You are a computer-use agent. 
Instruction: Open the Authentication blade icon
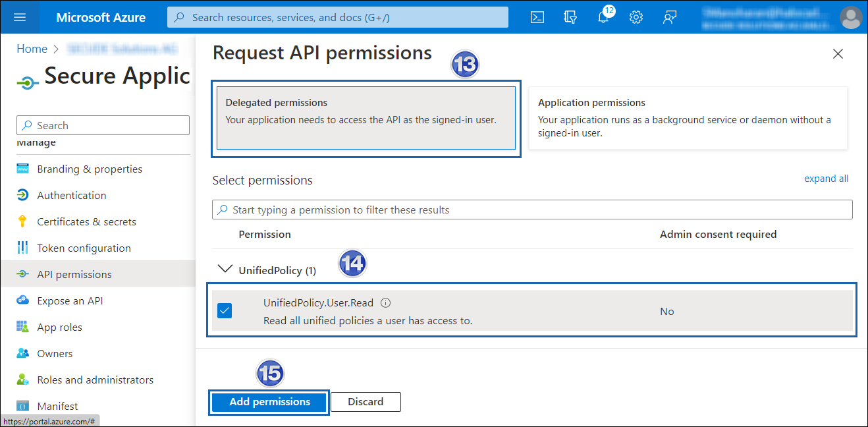(x=23, y=195)
